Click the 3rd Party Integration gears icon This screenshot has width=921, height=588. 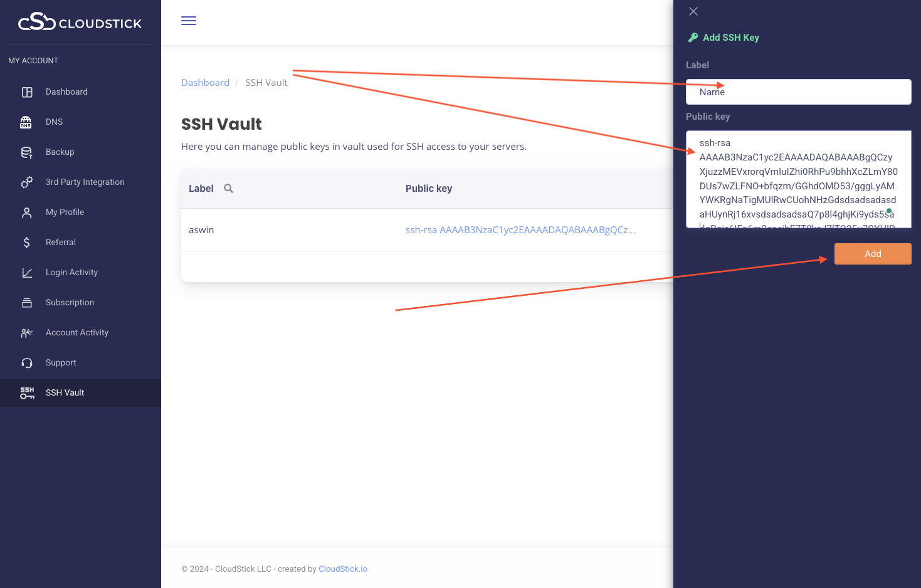click(x=26, y=182)
